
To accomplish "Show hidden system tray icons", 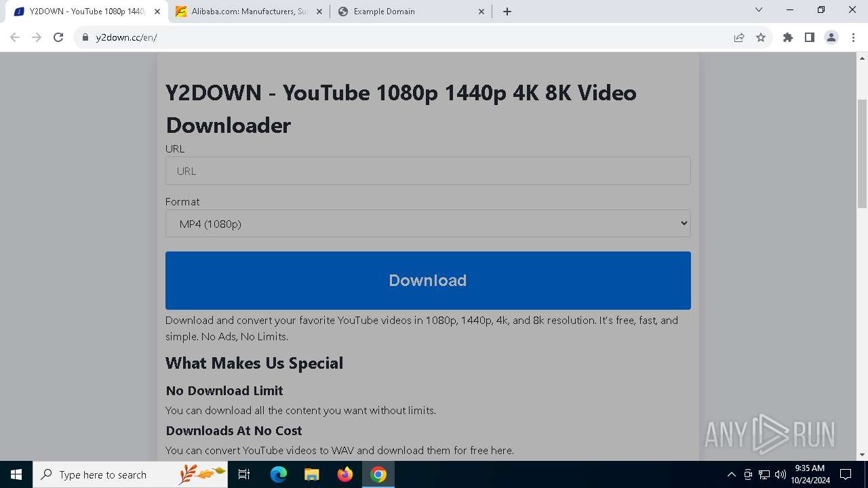I will tap(731, 474).
